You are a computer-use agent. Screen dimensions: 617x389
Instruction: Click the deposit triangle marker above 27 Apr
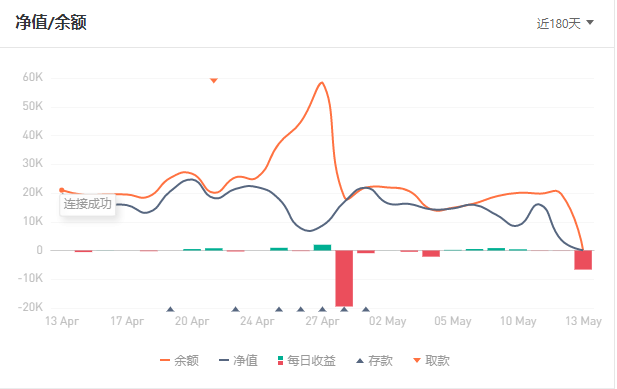(x=322, y=309)
